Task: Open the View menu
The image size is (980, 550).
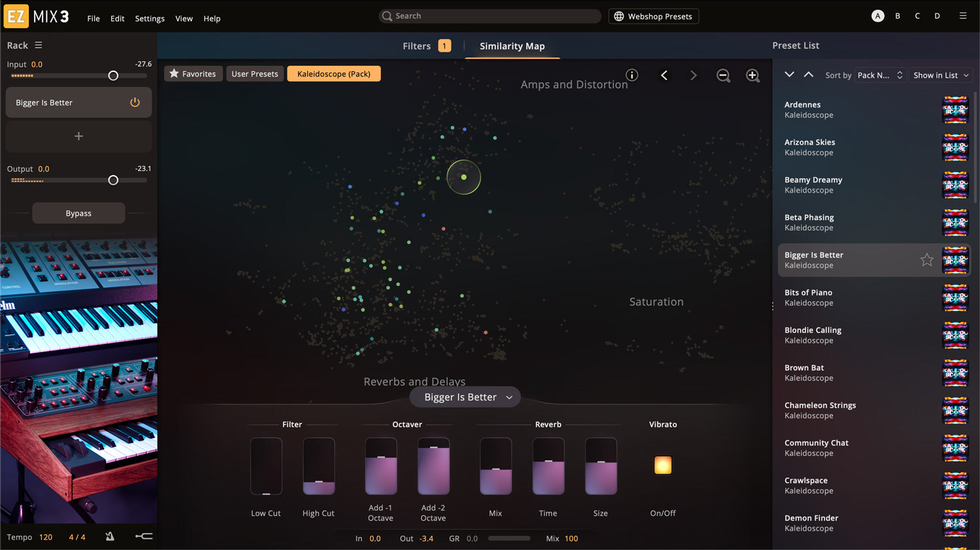Action: [184, 18]
